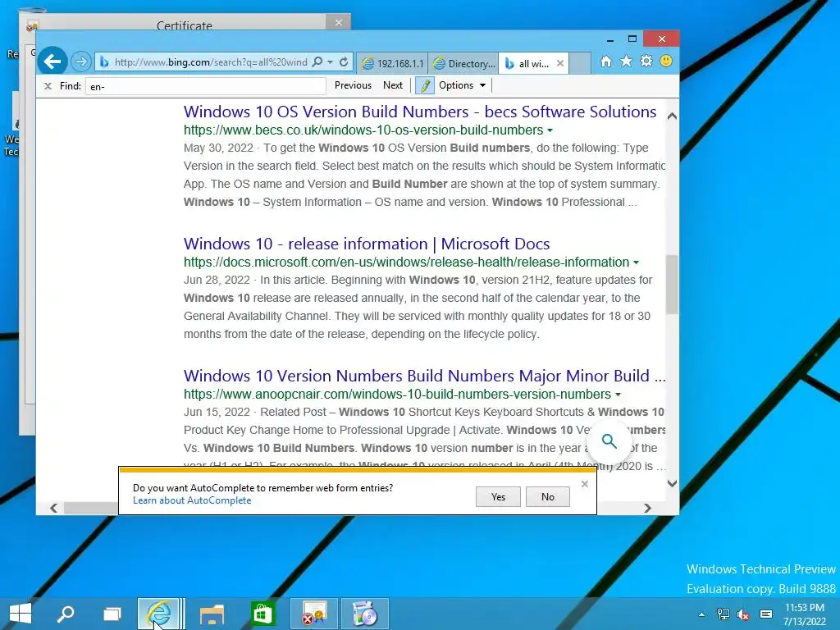
Task: Click the muted volume tray icon
Action: 743,614
